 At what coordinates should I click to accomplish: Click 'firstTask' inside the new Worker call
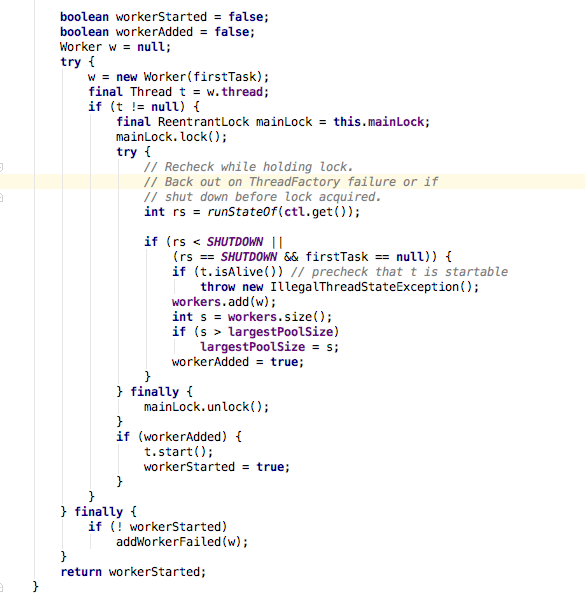[x=224, y=77]
